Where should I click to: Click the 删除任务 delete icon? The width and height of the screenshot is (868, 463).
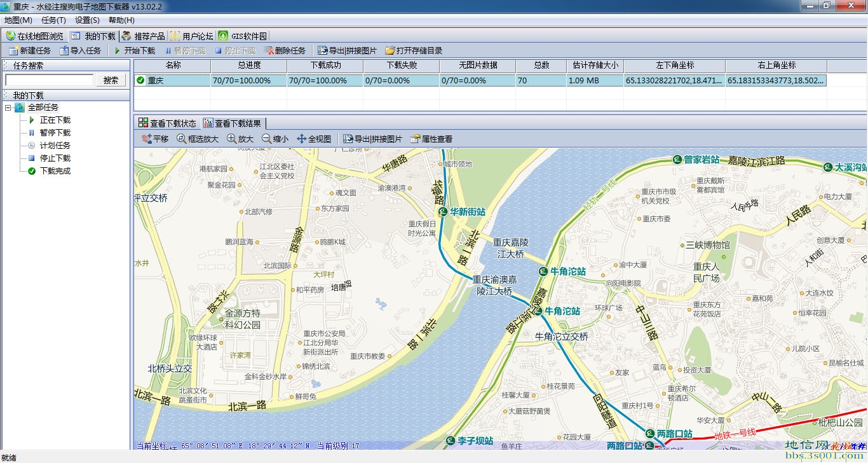[269, 50]
